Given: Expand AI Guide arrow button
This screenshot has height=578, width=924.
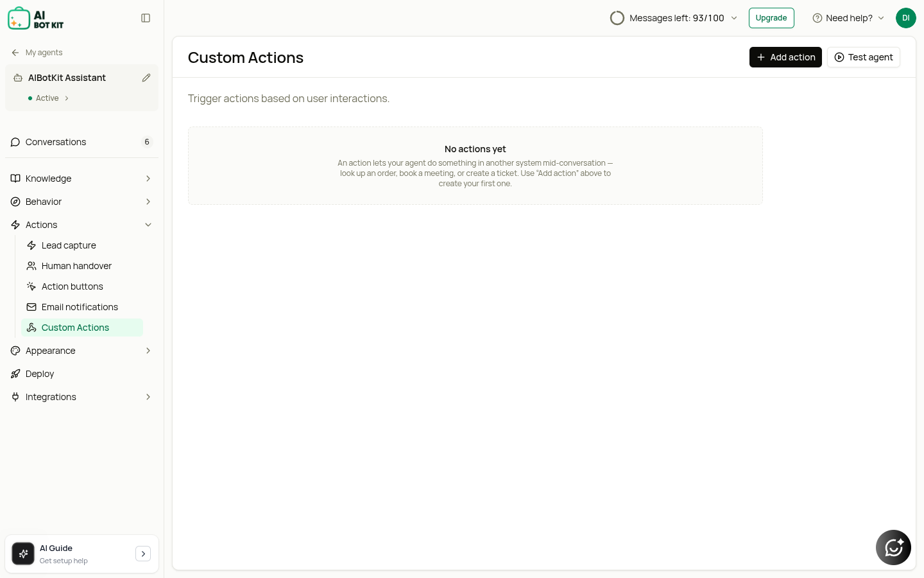Looking at the screenshot, I should (143, 554).
